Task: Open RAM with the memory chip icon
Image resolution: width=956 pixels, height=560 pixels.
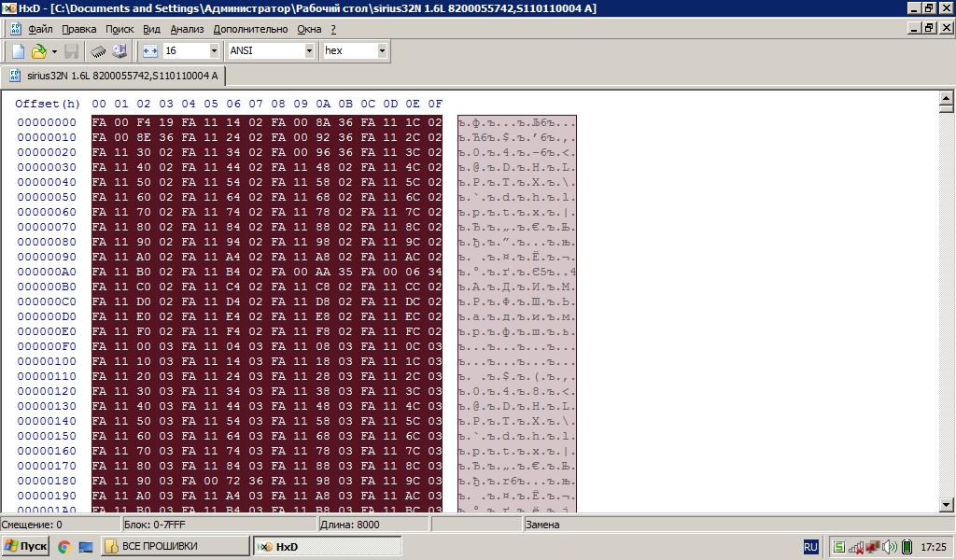Action: tap(98, 51)
